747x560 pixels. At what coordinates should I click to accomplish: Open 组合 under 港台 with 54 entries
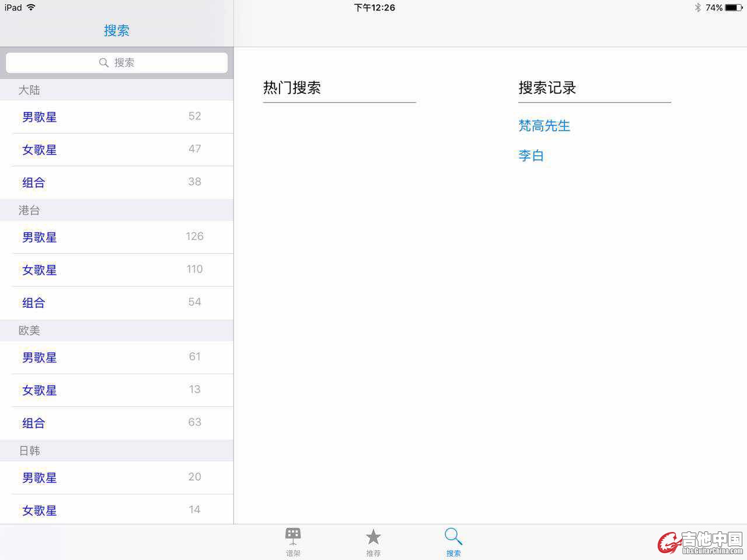point(34,302)
